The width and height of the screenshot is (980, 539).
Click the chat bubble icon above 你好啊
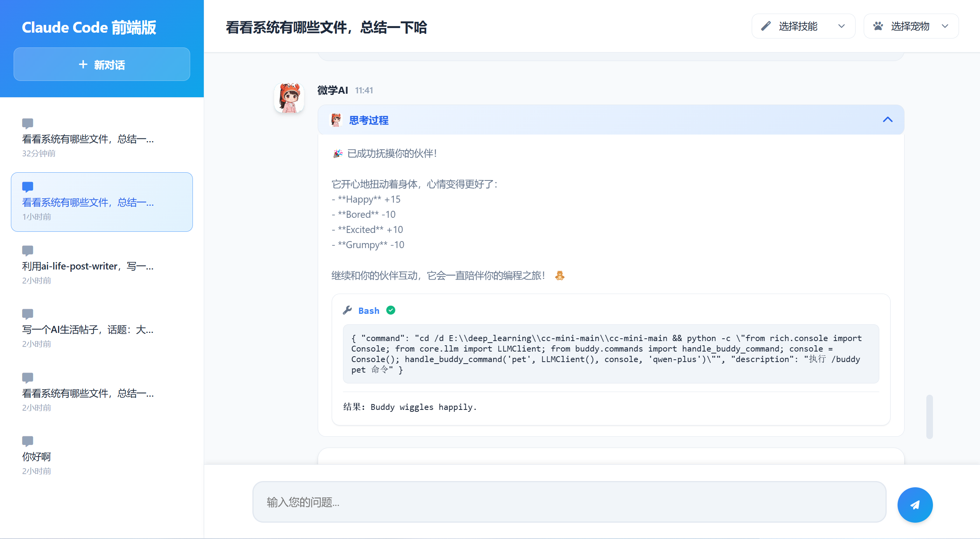28,441
